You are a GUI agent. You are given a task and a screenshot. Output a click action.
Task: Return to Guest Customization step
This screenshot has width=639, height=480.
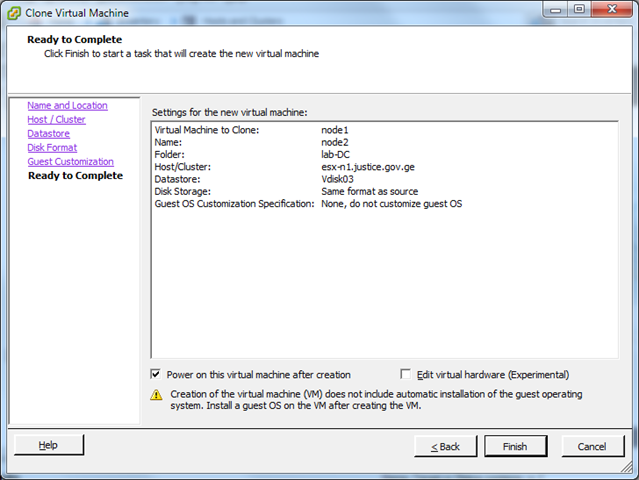point(70,161)
